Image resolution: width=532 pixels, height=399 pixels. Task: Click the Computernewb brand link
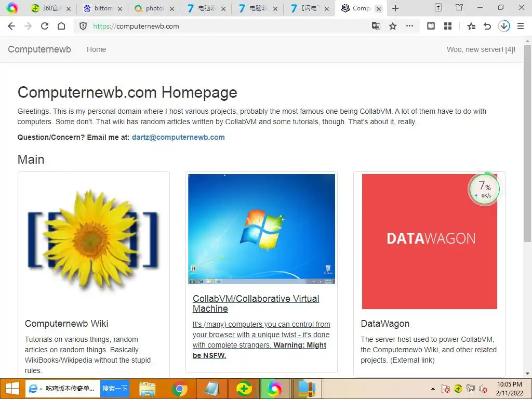[39, 49]
